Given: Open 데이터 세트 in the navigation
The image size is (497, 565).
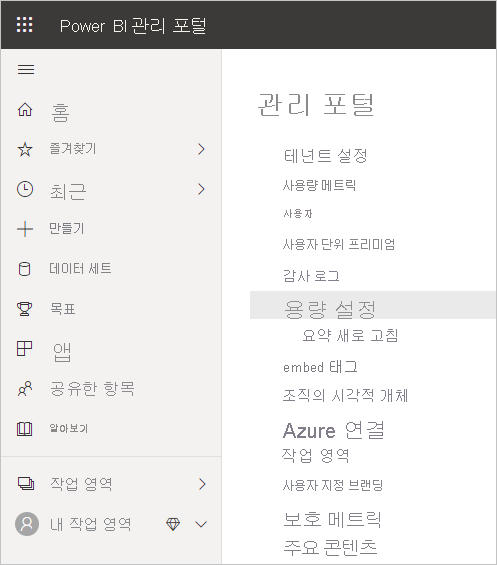Looking at the screenshot, I should (80, 268).
